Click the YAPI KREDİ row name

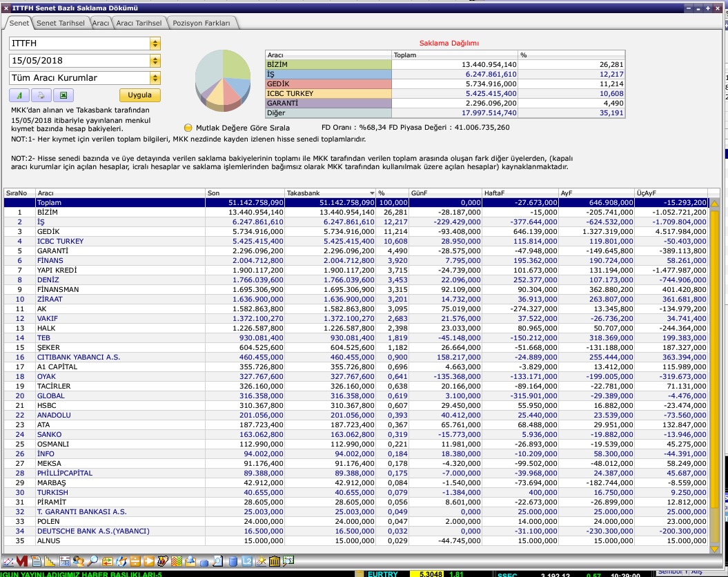click(57, 270)
